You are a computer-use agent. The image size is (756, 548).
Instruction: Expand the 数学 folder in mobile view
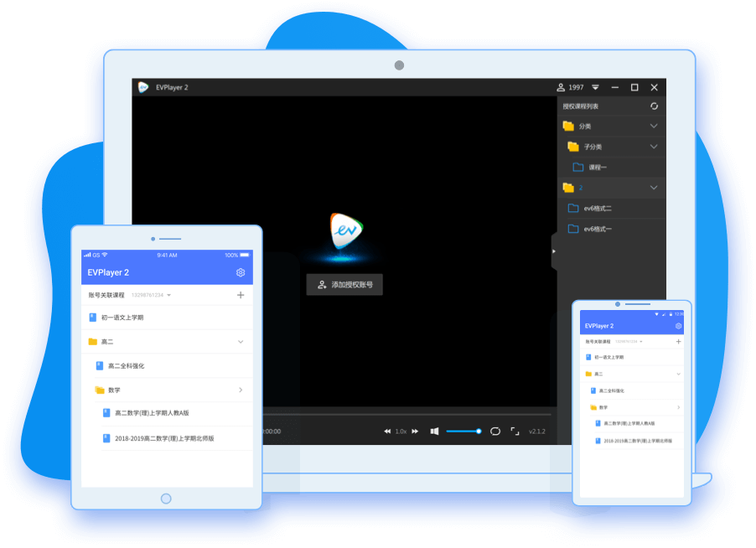(x=240, y=390)
